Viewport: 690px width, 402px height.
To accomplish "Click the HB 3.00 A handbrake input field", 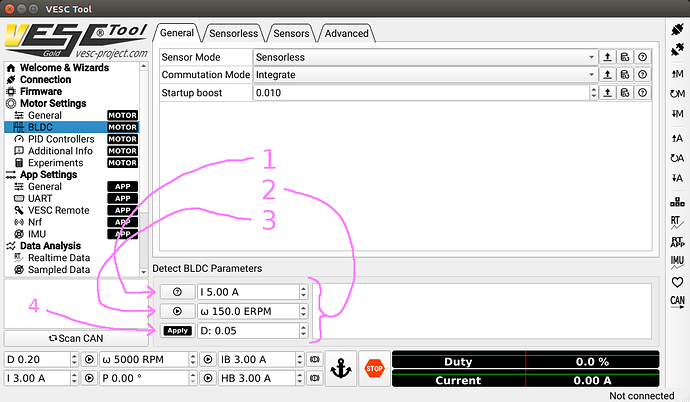I will (257, 378).
